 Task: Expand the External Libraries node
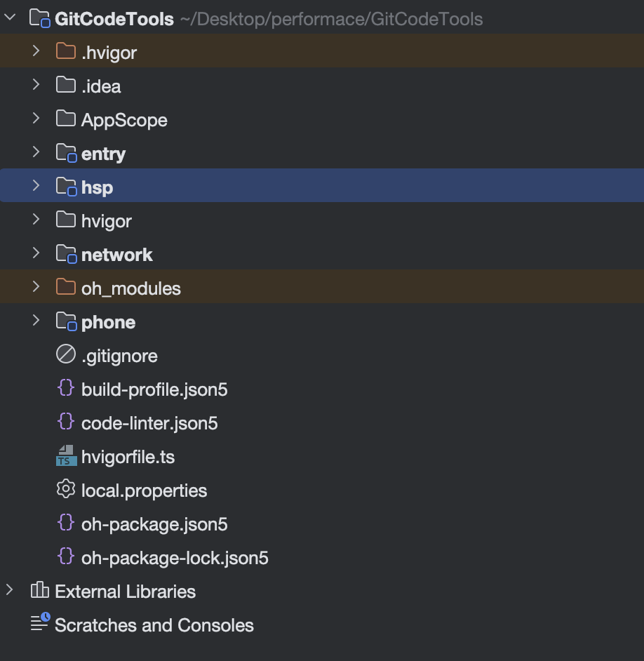(10, 592)
